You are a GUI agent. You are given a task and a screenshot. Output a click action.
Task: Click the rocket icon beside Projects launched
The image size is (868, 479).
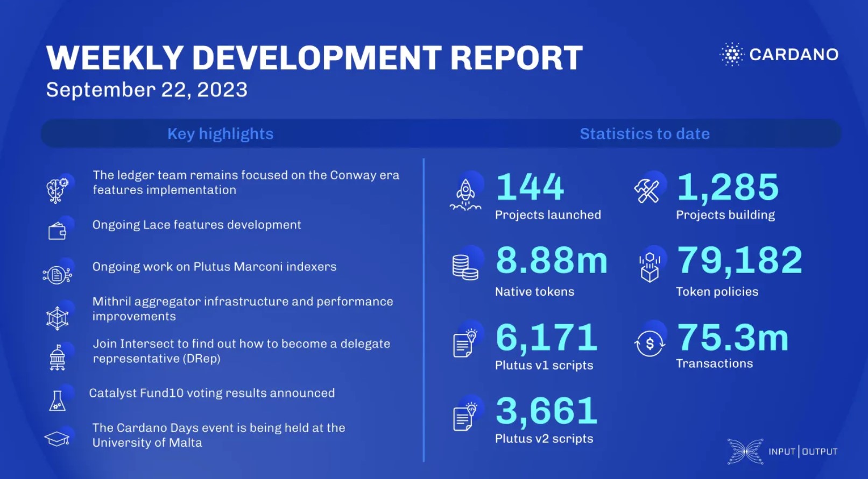(465, 194)
